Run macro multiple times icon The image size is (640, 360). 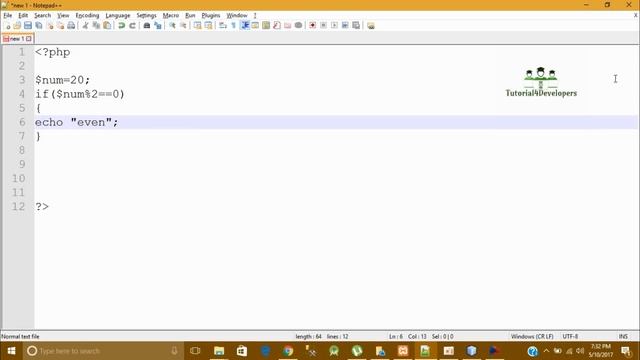pyautogui.click(x=345, y=26)
